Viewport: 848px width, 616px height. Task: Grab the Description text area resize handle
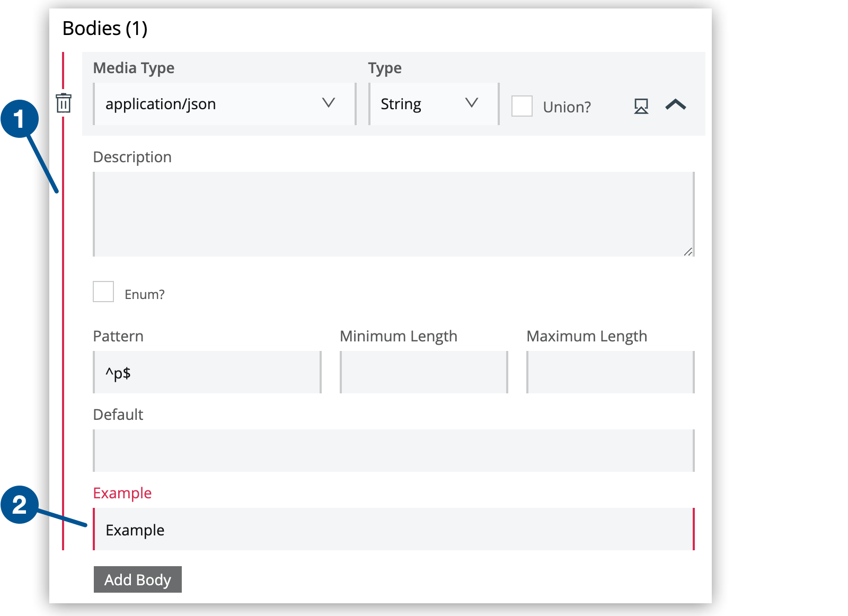[x=688, y=252]
